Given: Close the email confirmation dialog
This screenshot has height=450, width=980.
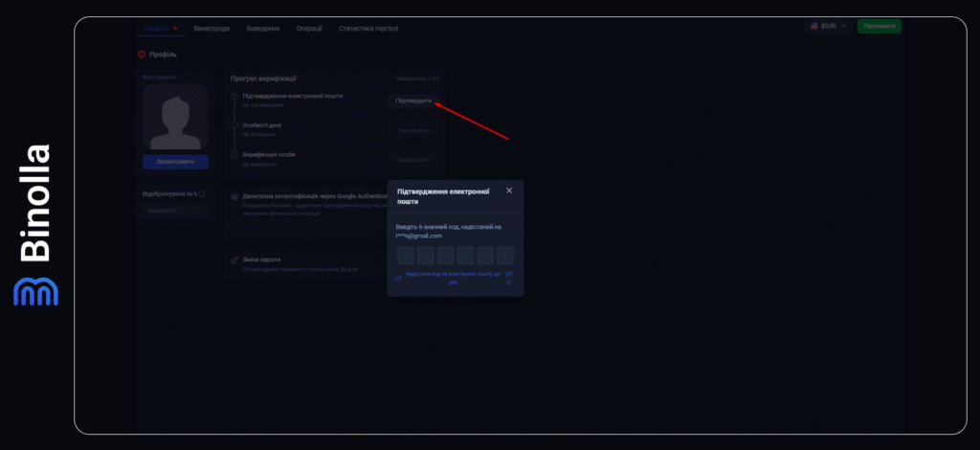Looking at the screenshot, I should click(x=509, y=191).
